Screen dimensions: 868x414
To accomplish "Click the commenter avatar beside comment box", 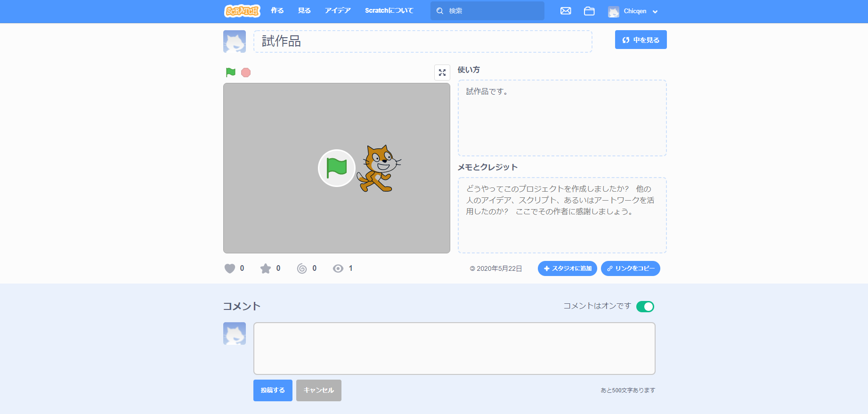I will coord(235,333).
